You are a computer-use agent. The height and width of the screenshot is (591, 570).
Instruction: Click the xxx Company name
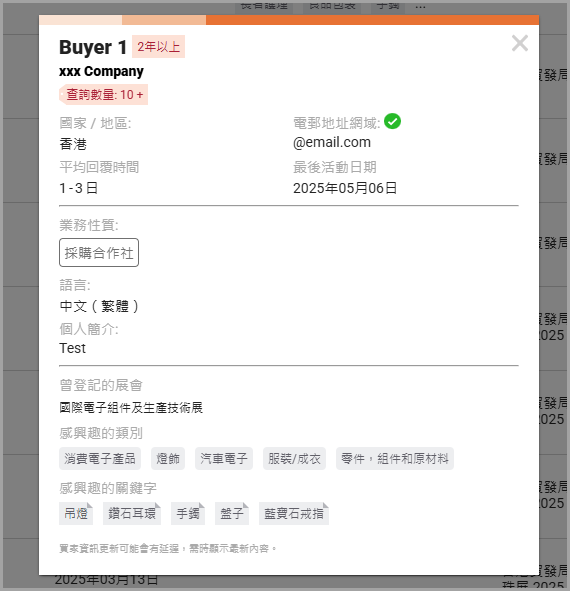click(x=101, y=71)
